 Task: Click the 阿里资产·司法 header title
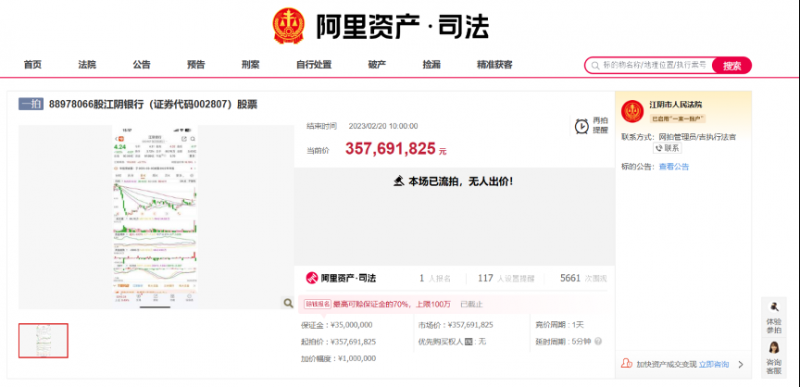point(403,27)
